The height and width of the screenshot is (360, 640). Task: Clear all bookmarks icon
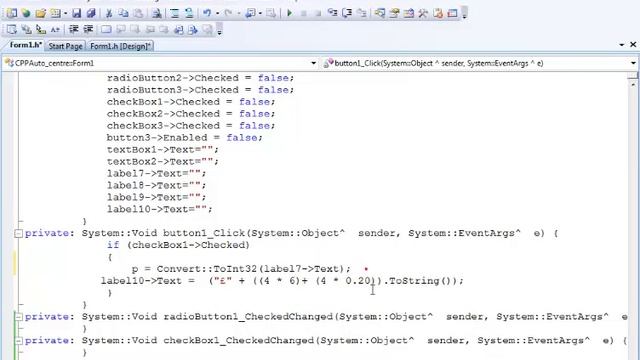point(207,29)
